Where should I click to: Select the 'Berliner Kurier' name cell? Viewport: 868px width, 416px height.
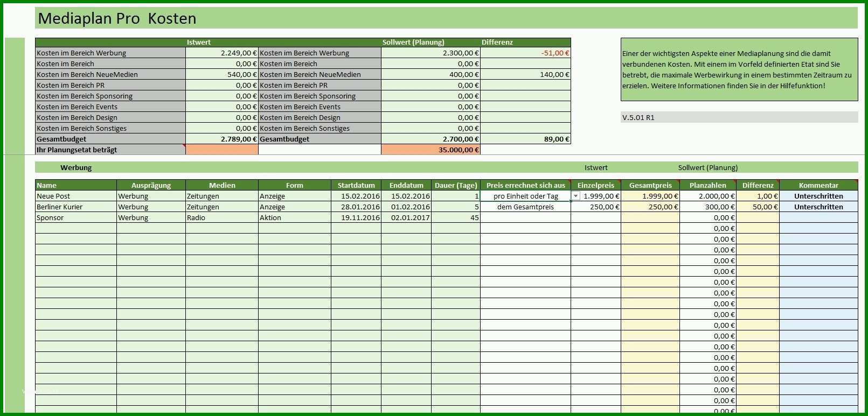[76, 207]
